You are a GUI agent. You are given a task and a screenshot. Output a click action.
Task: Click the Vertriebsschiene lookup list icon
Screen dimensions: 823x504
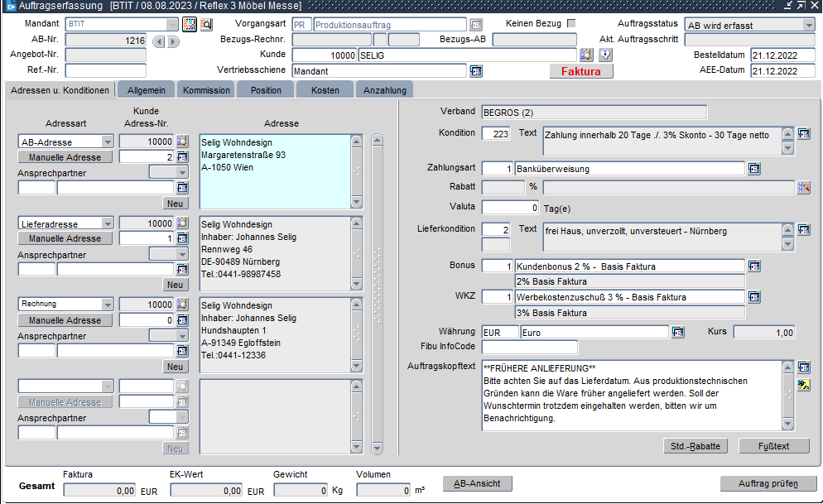click(476, 71)
